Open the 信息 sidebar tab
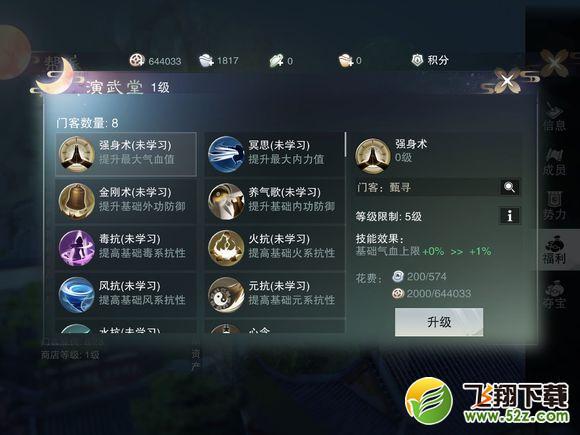This screenshot has width=580, height=435. pyautogui.click(x=554, y=117)
